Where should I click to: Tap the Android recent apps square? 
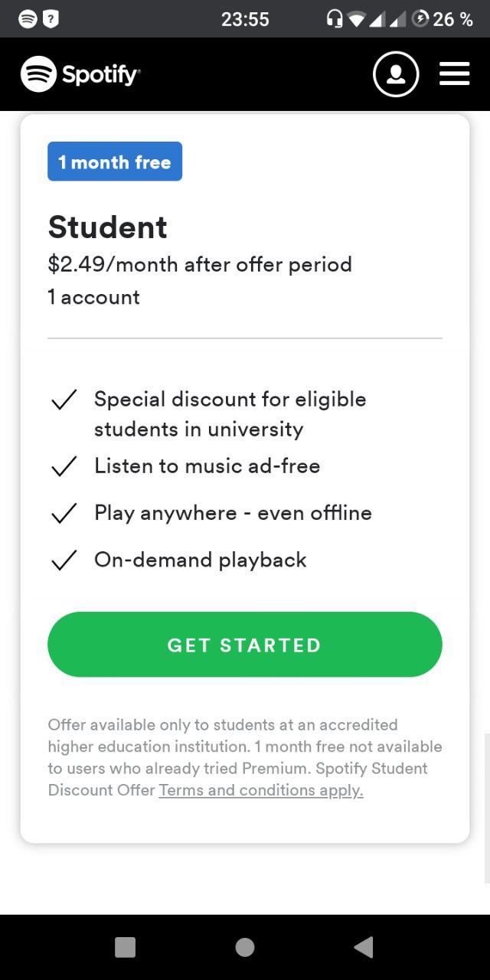[125, 947]
